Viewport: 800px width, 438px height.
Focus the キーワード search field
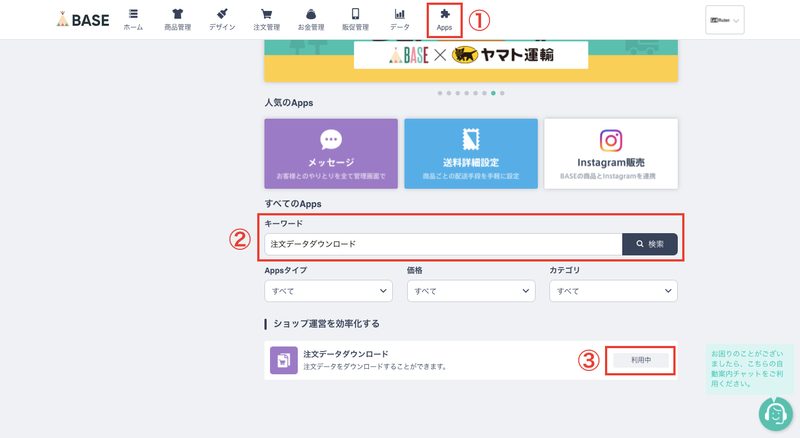coord(443,244)
